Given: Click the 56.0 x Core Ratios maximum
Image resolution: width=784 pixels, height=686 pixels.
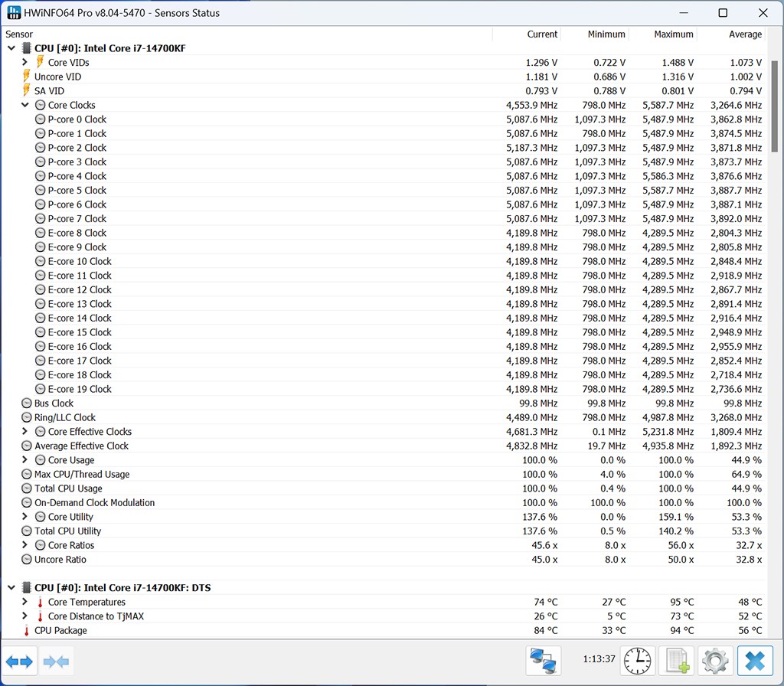Looking at the screenshot, I should tap(681, 545).
